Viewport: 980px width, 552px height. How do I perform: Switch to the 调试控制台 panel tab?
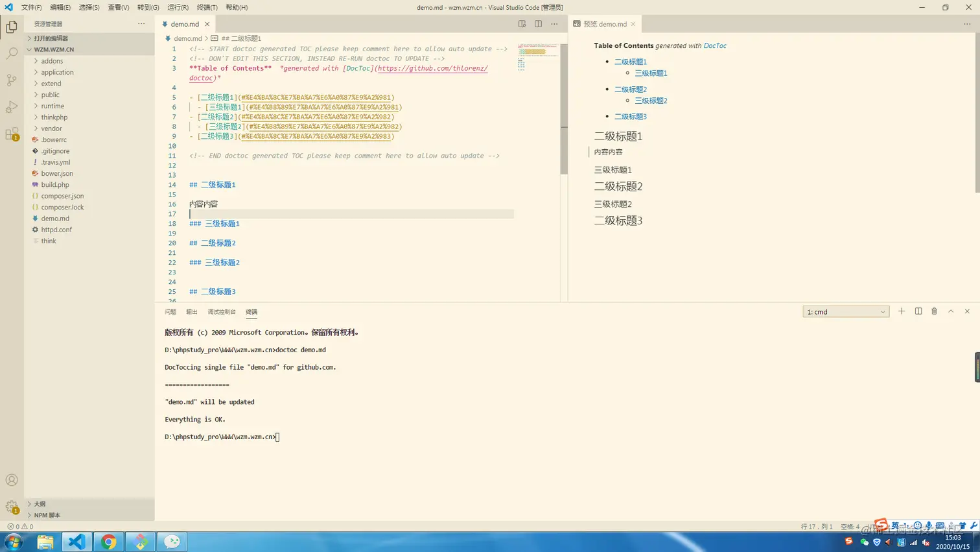tap(222, 312)
